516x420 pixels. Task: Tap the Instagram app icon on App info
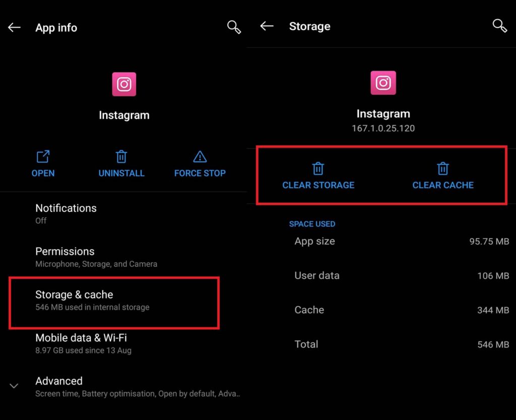click(124, 84)
